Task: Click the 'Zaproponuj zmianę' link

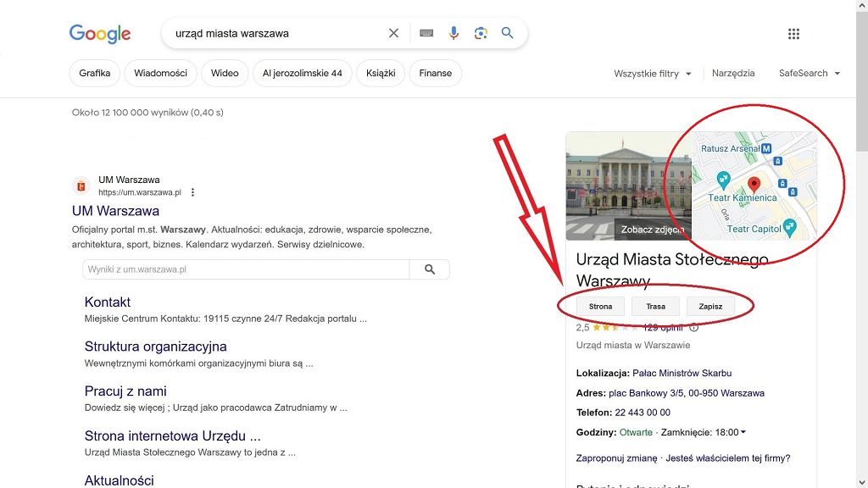Action: [x=617, y=458]
